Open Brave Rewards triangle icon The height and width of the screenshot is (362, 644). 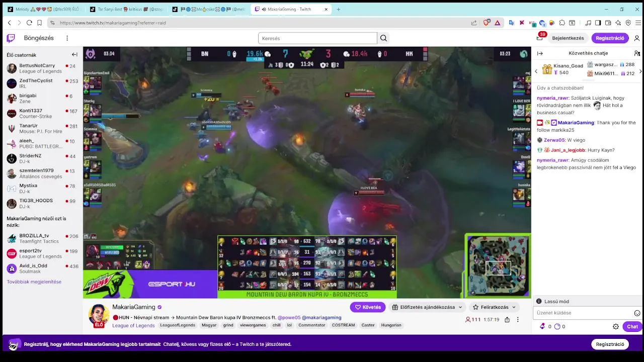[x=497, y=23]
